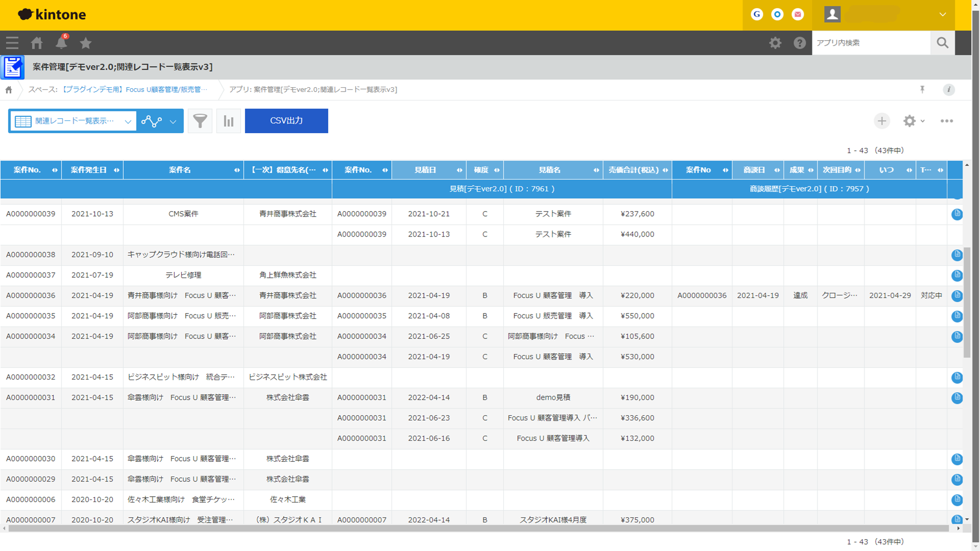The width and height of the screenshot is (980, 551).
Task: Open the more options ellipsis menu
Action: tap(947, 120)
